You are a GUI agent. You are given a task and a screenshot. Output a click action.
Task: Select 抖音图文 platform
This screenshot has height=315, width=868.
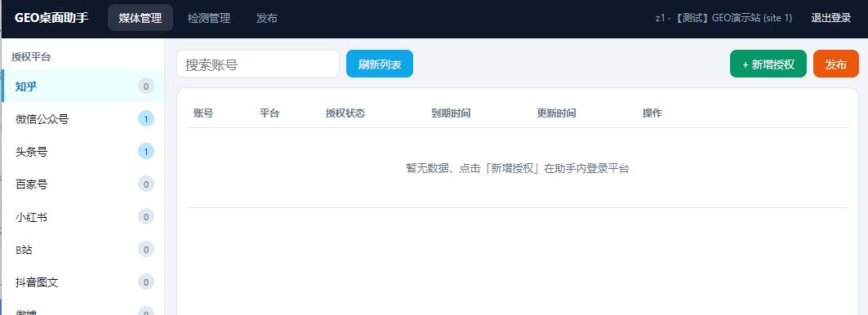click(83, 282)
